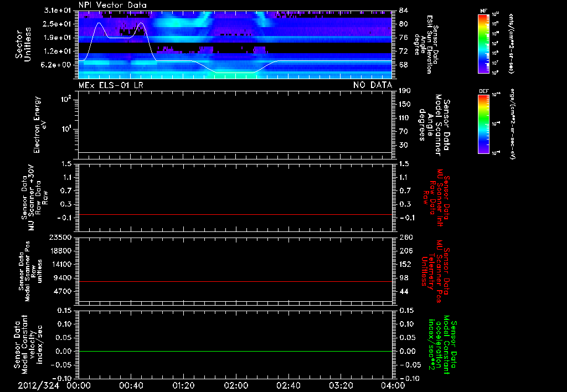This screenshot has width=567, height=392.
Task: Click the 84 degree elevation tick
Action: click(x=404, y=11)
